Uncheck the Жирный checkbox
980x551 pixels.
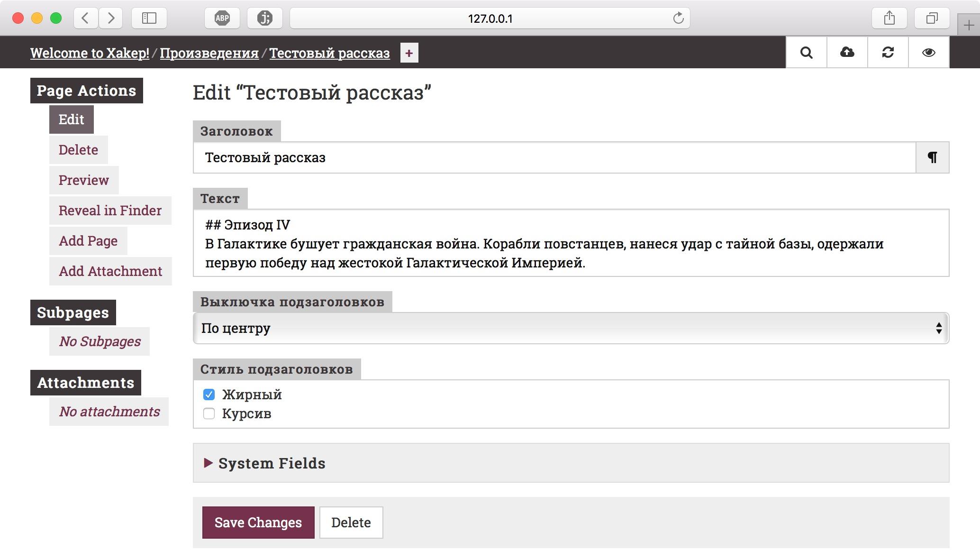[209, 395]
